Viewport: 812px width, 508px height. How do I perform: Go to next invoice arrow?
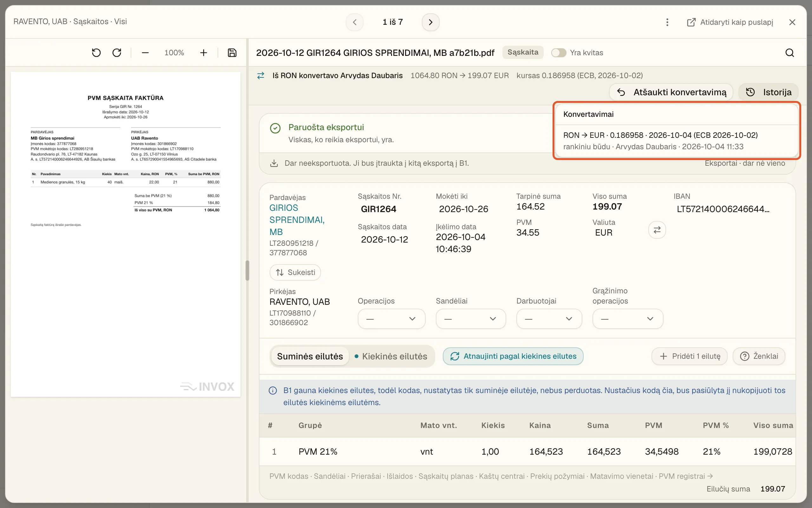[x=430, y=22]
